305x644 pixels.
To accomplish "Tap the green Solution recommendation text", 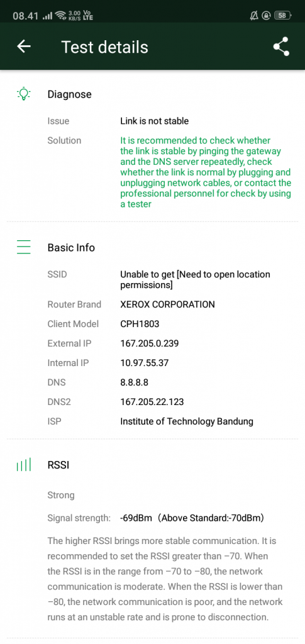I will click(x=206, y=172).
